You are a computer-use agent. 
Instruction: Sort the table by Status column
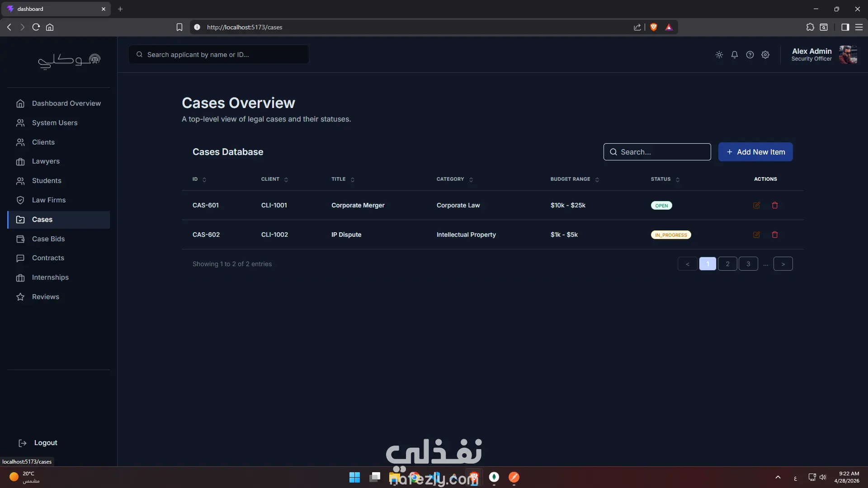[x=665, y=179]
